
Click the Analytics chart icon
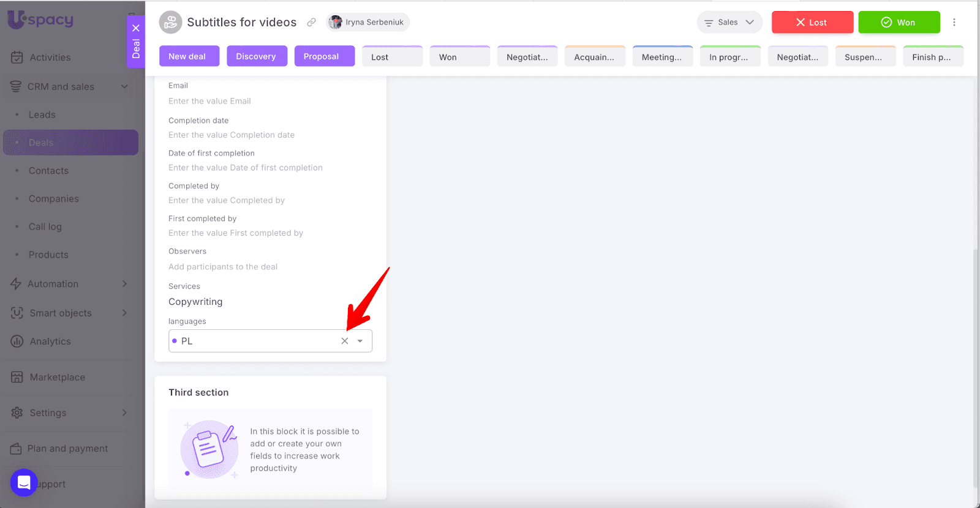(x=17, y=342)
